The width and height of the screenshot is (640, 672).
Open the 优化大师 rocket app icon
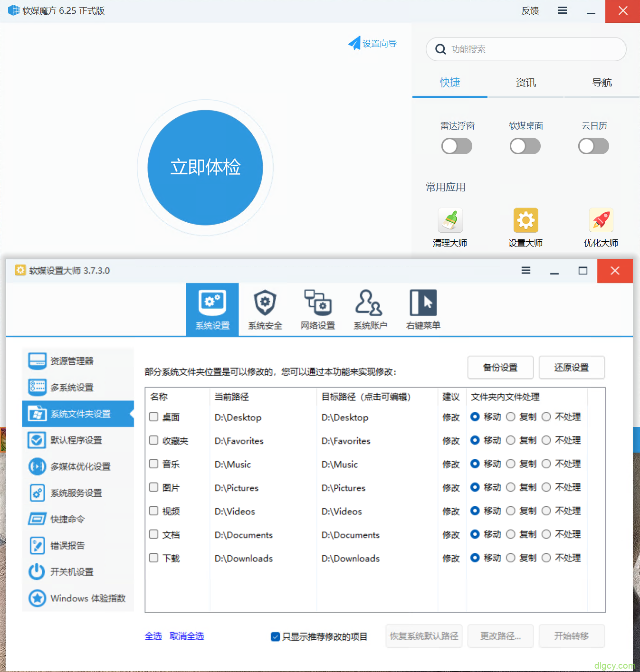(x=601, y=220)
